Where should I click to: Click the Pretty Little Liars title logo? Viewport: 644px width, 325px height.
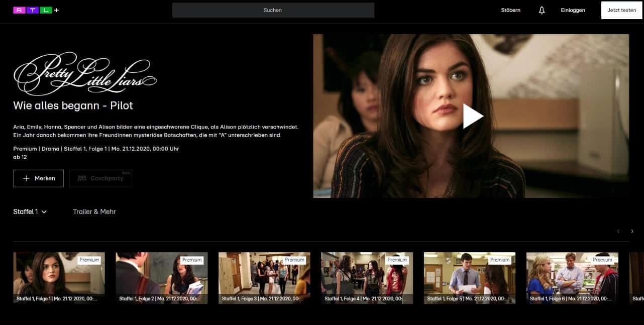[x=85, y=73]
